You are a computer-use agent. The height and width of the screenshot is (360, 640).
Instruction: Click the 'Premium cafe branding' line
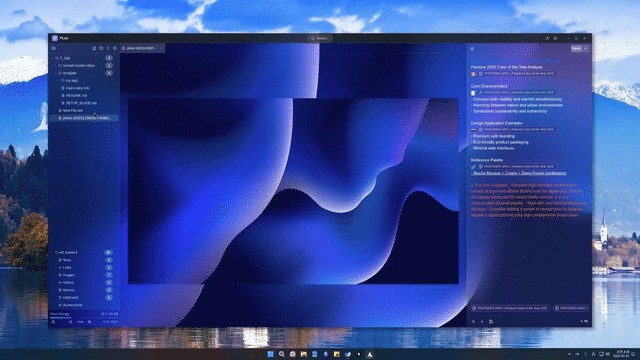pyautogui.click(x=493, y=136)
